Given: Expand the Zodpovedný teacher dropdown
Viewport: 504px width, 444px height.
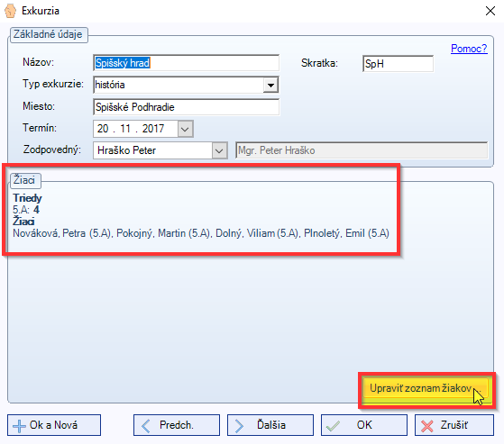Looking at the screenshot, I should point(219,150).
